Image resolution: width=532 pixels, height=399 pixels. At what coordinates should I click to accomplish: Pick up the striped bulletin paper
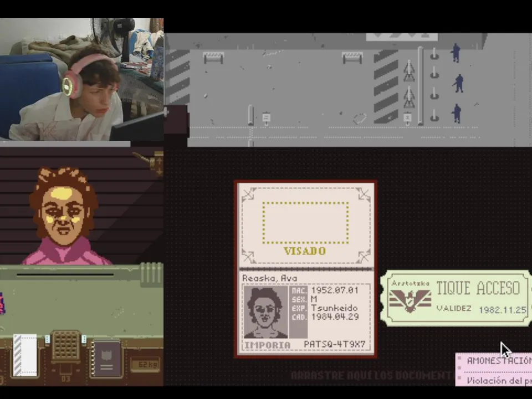click(25, 355)
